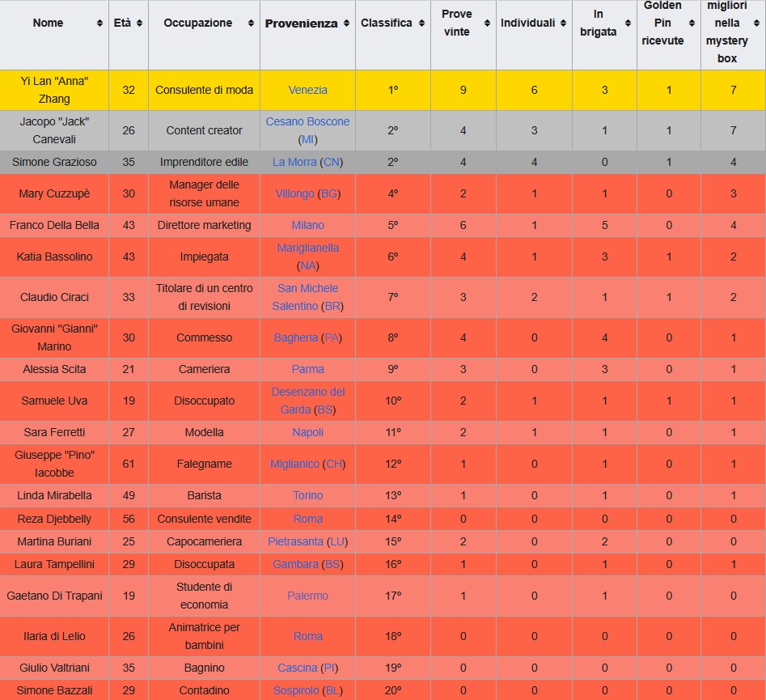Viewport: 766px width, 700px height.
Task: Toggle sorting on the Provenienza column
Action: [346, 23]
